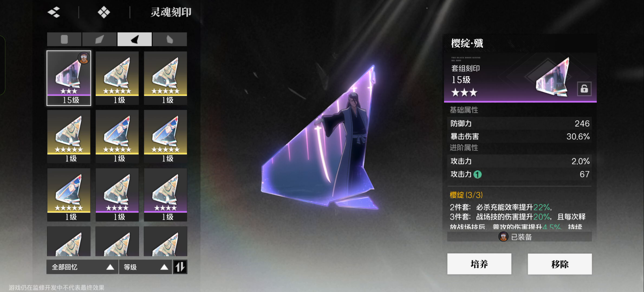Image resolution: width=644 pixels, height=292 pixels.
Task: Select the selected triangle shape tab
Action: [x=135, y=39]
